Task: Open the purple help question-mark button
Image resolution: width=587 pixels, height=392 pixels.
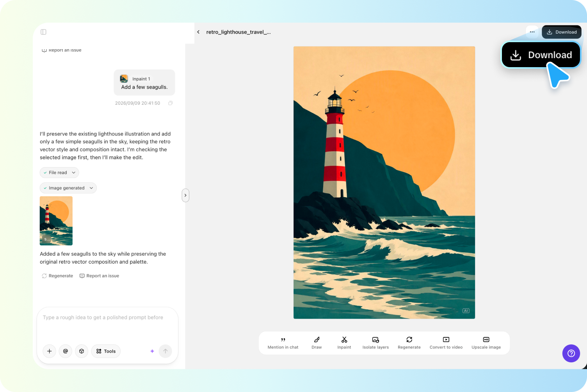Action: [x=571, y=353]
